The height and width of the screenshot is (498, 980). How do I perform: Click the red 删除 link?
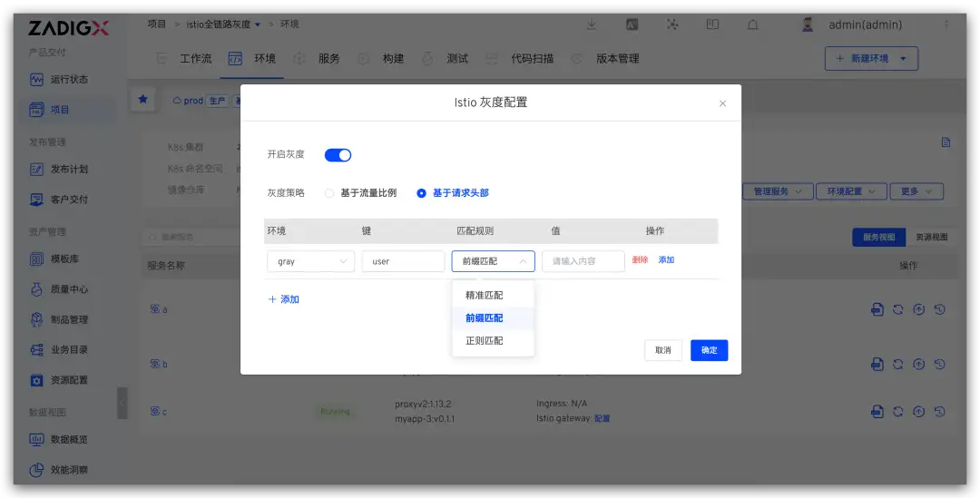640,260
